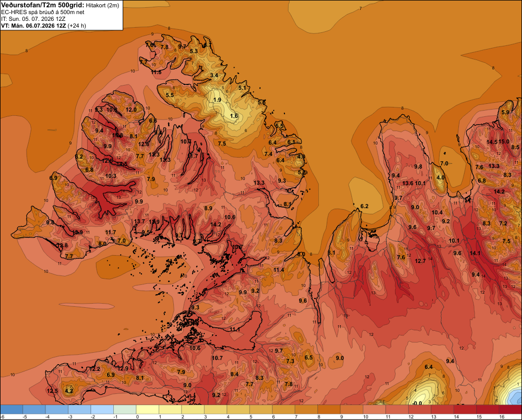The width and height of the screenshot is (522, 420).
Task: Pick the blue legend swatch between -6 and -5
Action: click(11, 410)
